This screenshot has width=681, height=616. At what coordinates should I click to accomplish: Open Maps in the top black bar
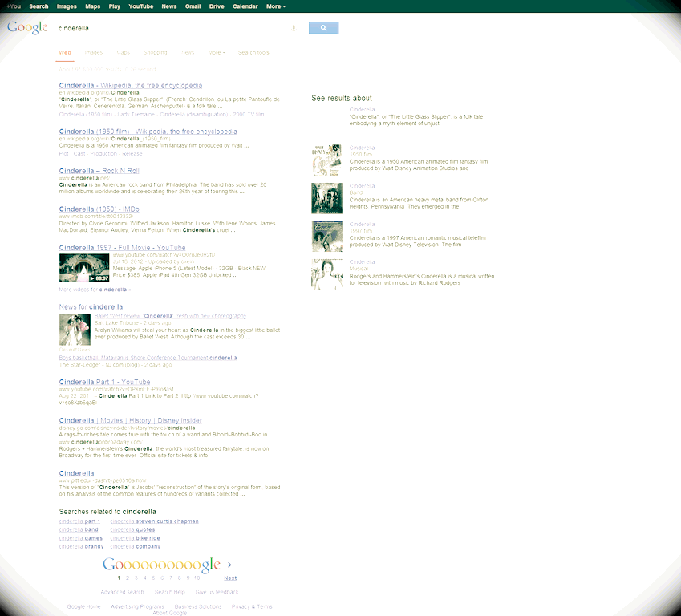point(92,6)
